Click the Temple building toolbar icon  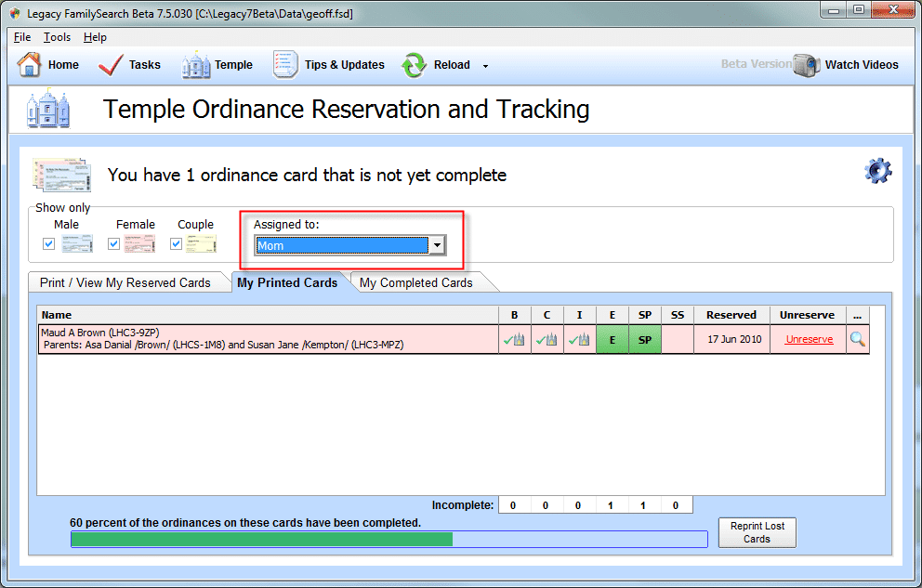tap(196, 65)
